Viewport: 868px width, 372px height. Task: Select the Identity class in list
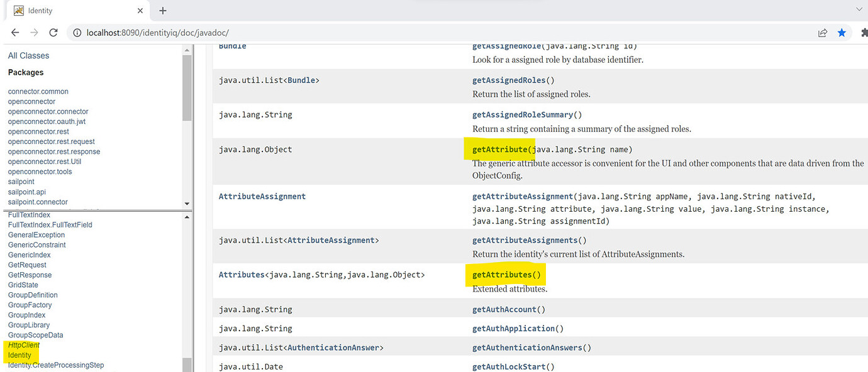[x=19, y=355]
